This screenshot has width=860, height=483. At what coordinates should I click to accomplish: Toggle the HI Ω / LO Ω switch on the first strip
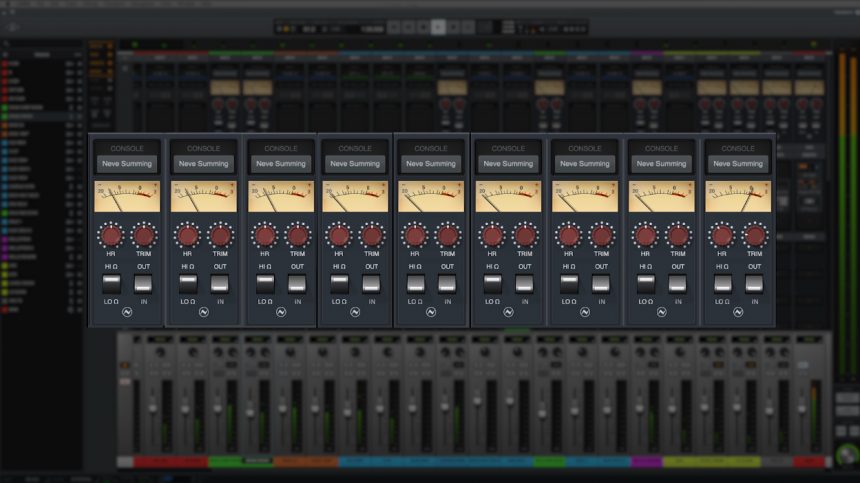[111, 283]
